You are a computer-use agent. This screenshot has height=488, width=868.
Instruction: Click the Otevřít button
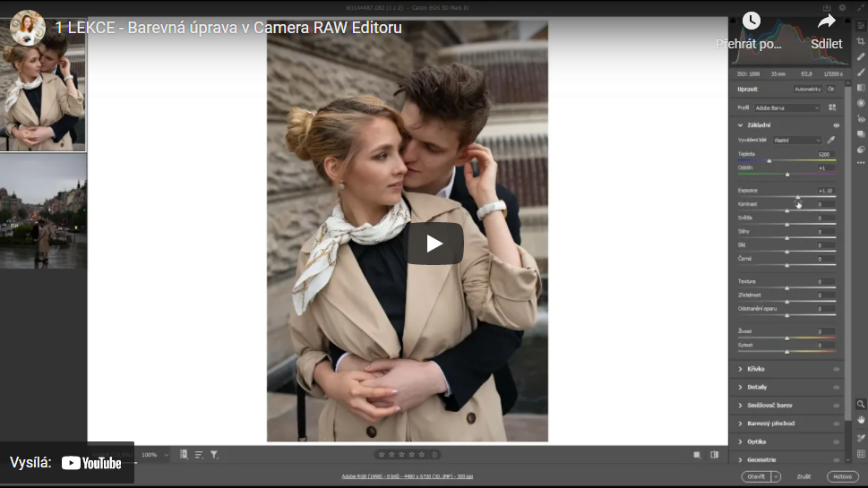(x=756, y=476)
